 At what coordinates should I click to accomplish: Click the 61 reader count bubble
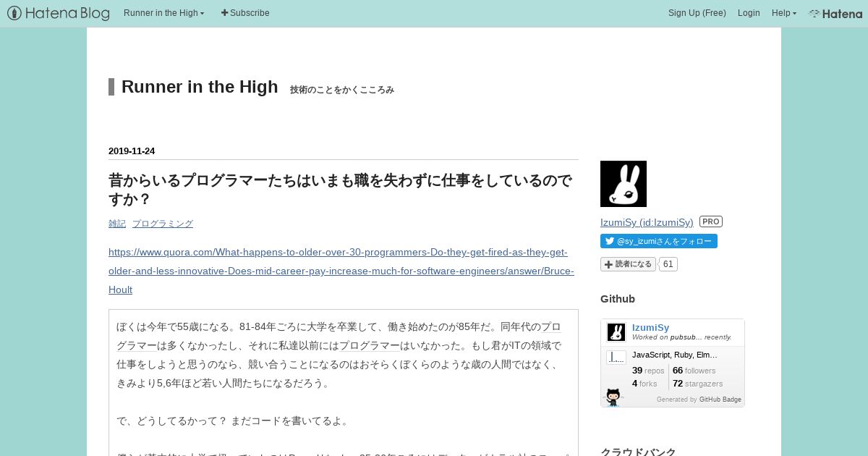click(668, 264)
